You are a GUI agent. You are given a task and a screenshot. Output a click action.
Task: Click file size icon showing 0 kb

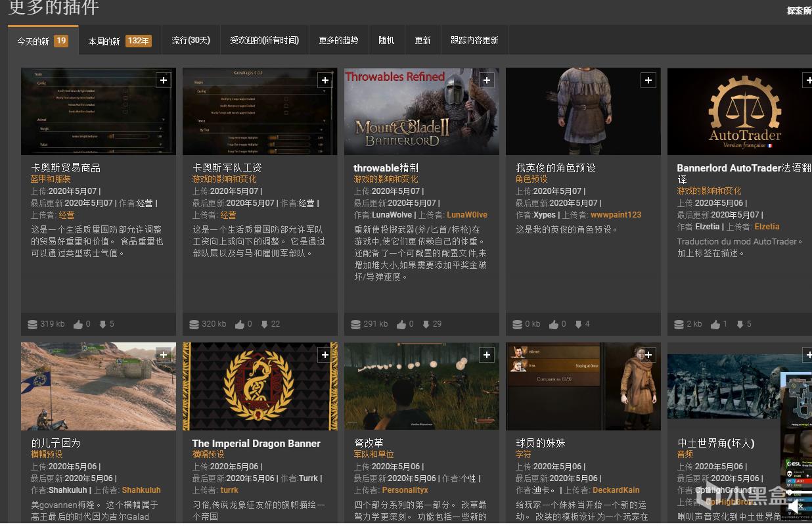(x=517, y=324)
